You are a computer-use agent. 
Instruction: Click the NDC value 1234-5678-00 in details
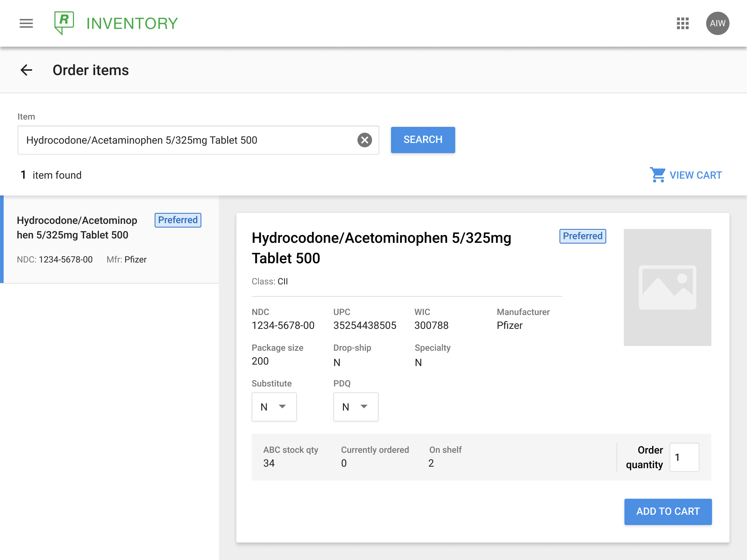(x=283, y=325)
